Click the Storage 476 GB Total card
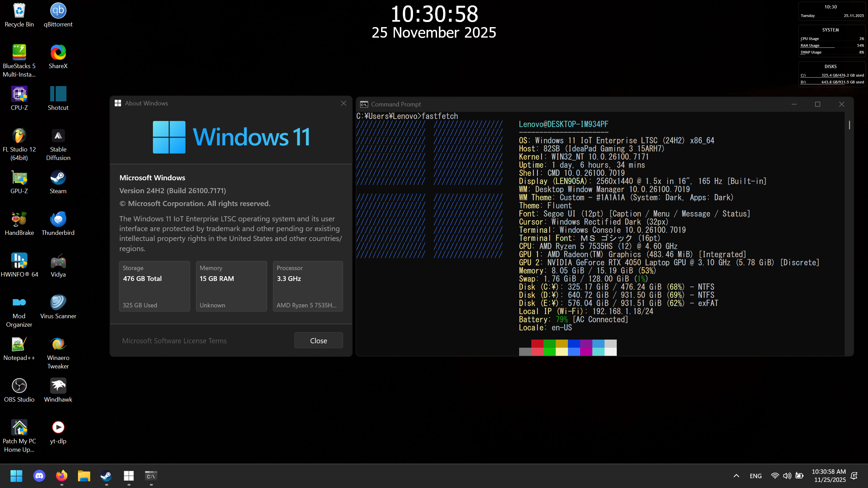868x488 pixels. (x=154, y=286)
